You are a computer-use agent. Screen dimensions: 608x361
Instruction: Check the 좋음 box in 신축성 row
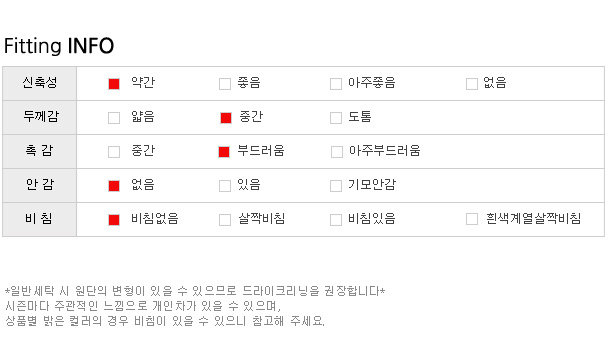pos(225,84)
